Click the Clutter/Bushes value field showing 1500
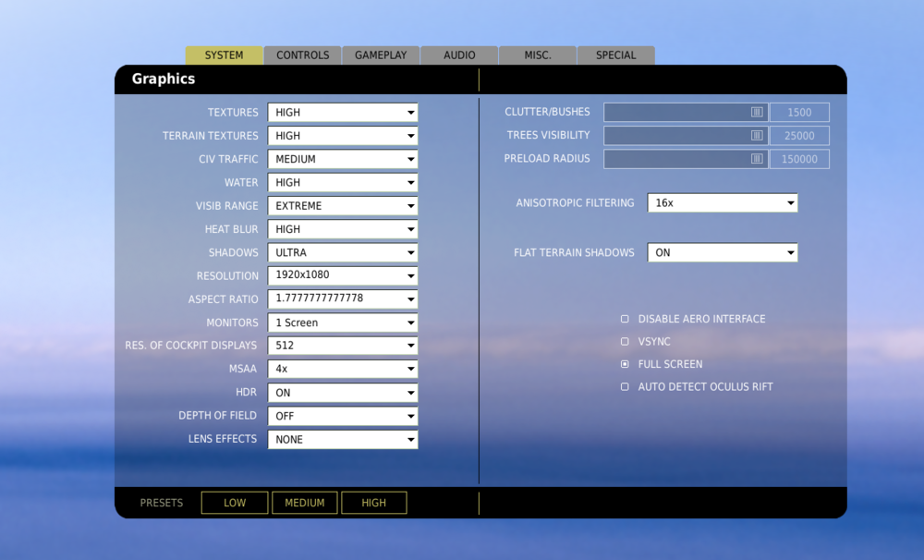Image resolution: width=924 pixels, height=560 pixels. click(x=799, y=112)
